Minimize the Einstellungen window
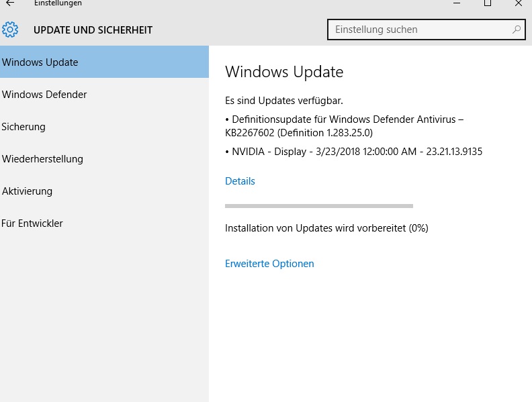The width and height of the screenshot is (532, 402). click(457, 3)
